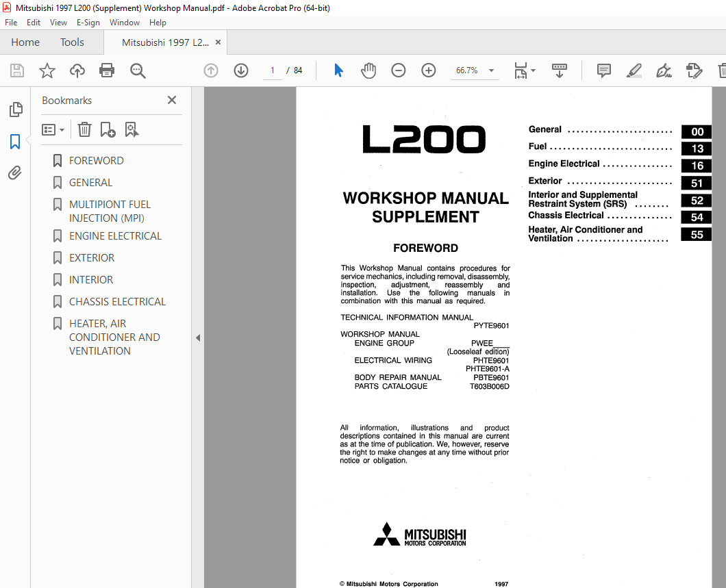The image size is (726, 588).
Task: Go to next page arrow
Action: [241, 71]
